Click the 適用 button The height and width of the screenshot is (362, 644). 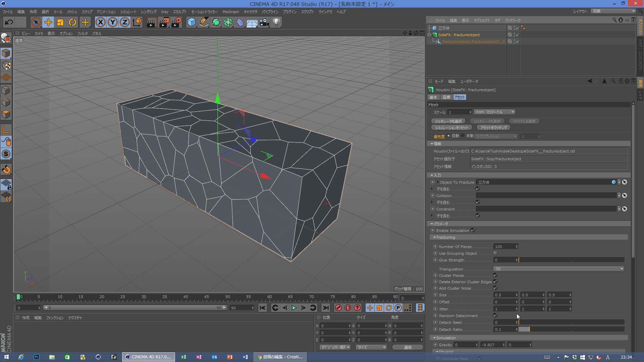coord(408,347)
